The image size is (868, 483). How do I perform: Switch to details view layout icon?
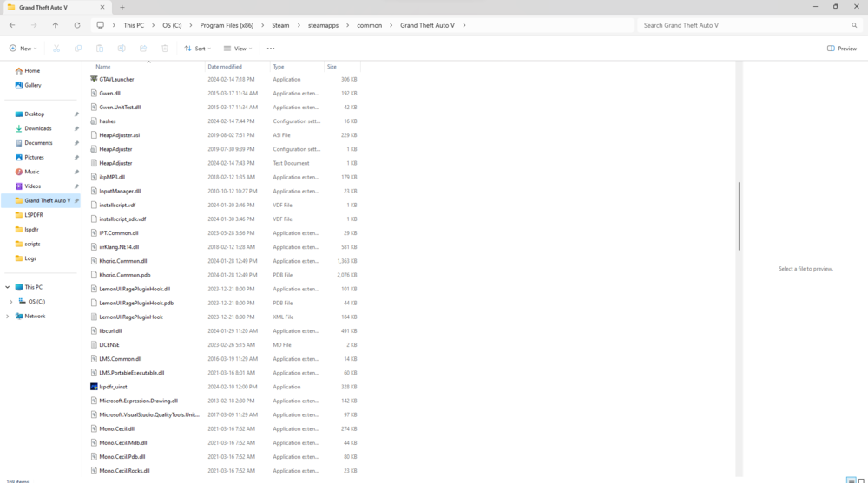click(x=852, y=480)
